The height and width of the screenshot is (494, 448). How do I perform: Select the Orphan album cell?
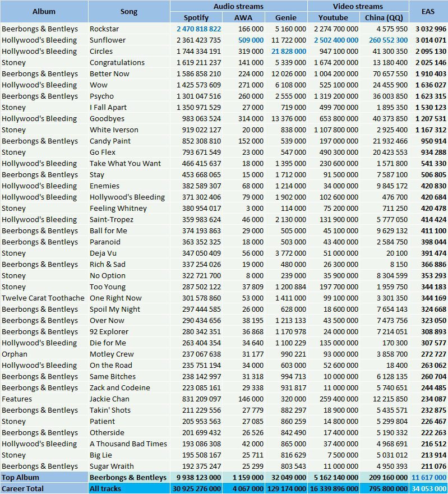[x=44, y=354]
